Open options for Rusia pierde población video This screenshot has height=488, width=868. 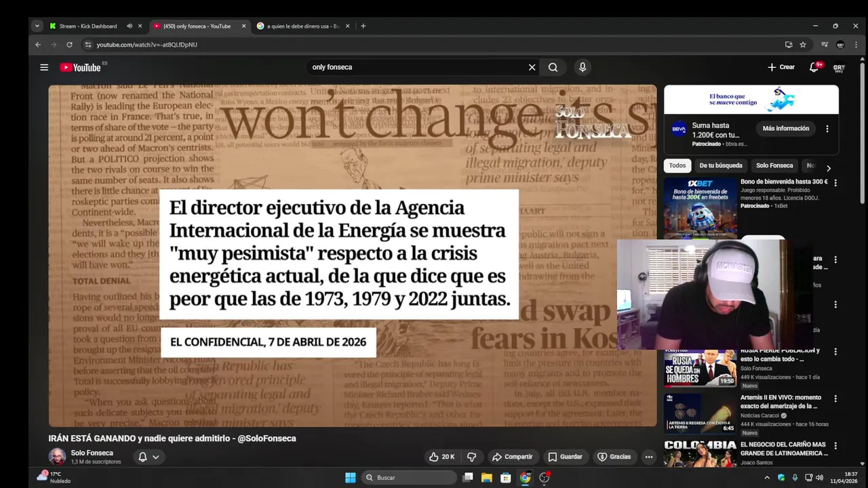point(835,352)
